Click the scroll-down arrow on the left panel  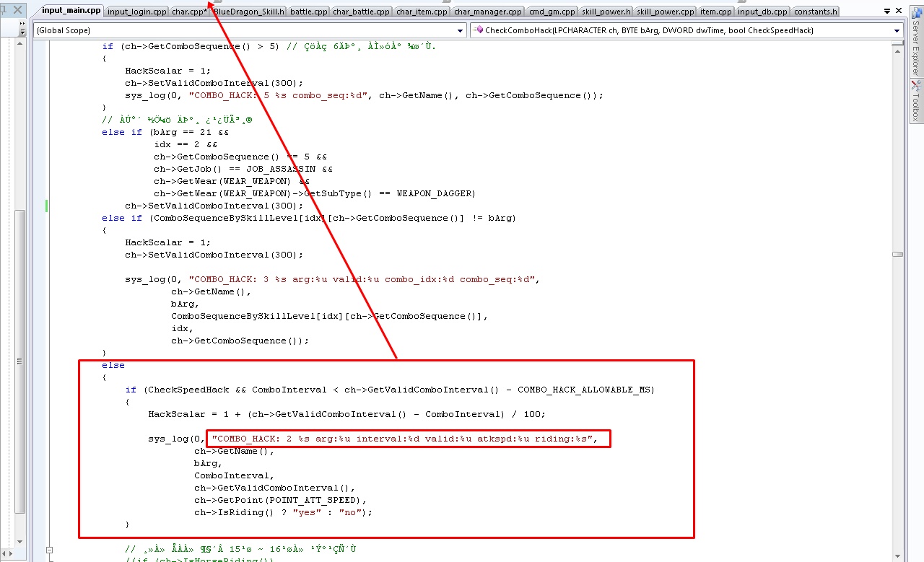pyautogui.click(x=19, y=542)
